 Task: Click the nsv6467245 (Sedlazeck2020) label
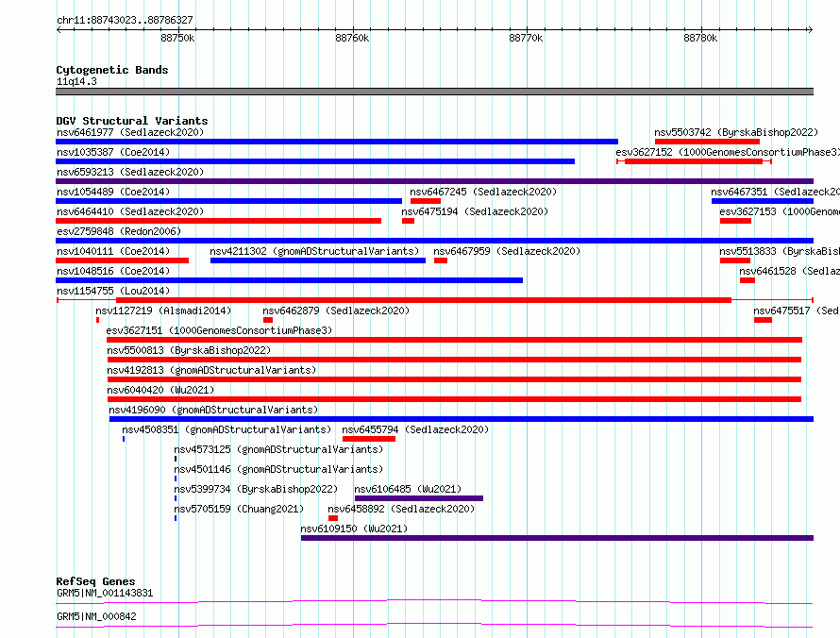pyautogui.click(x=483, y=192)
